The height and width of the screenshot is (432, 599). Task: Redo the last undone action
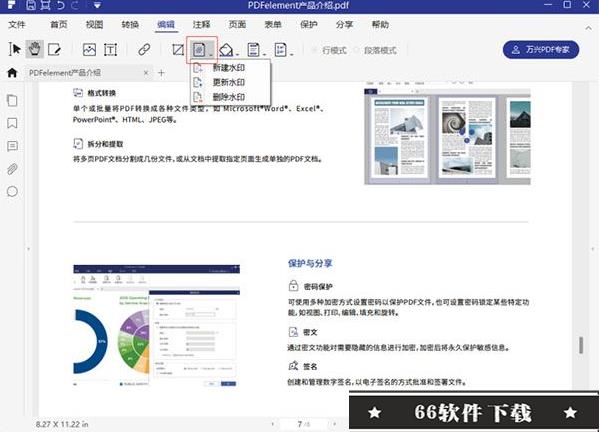(x=76, y=5)
